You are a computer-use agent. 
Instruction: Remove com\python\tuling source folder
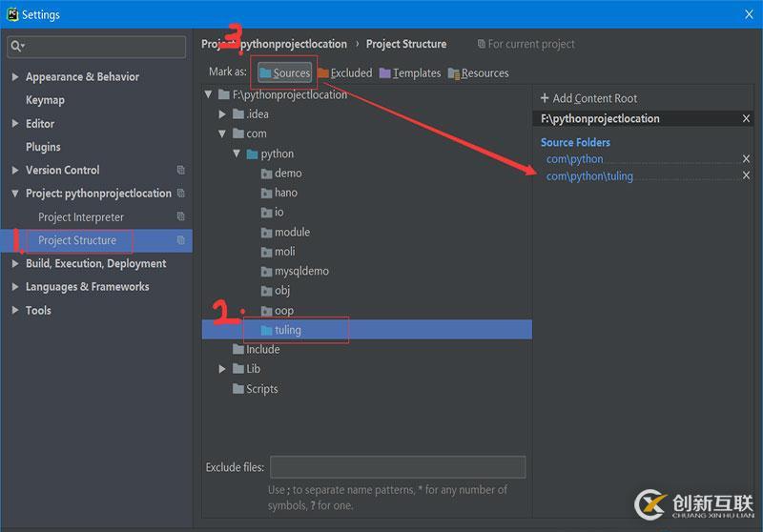point(746,175)
